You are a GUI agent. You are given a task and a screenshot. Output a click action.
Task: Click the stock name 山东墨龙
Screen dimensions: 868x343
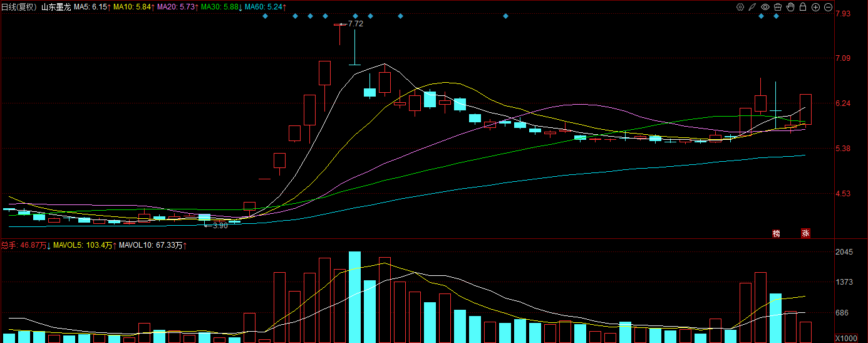(x=56, y=7)
